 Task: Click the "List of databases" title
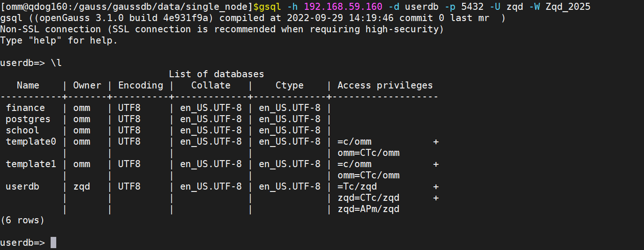217,74
